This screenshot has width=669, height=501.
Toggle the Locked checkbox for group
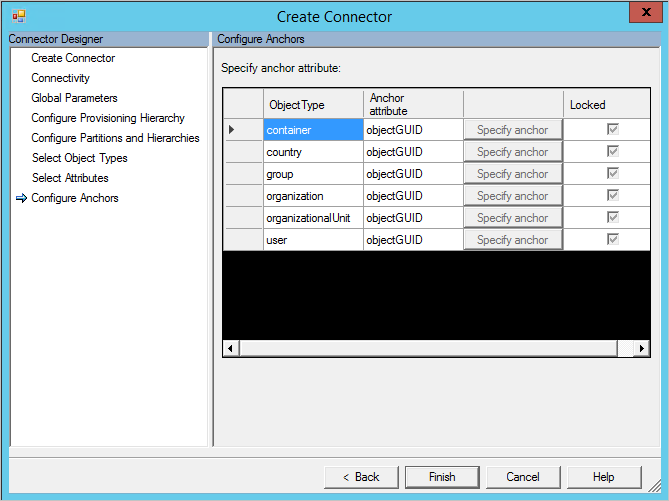click(613, 173)
